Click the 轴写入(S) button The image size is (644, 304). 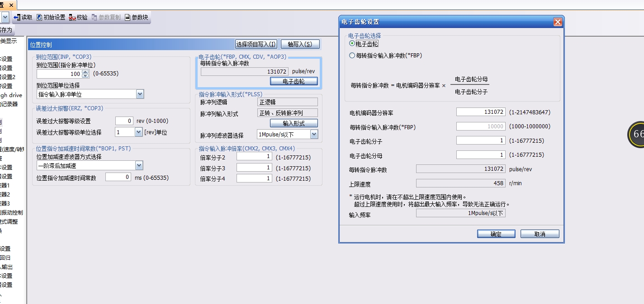click(300, 44)
